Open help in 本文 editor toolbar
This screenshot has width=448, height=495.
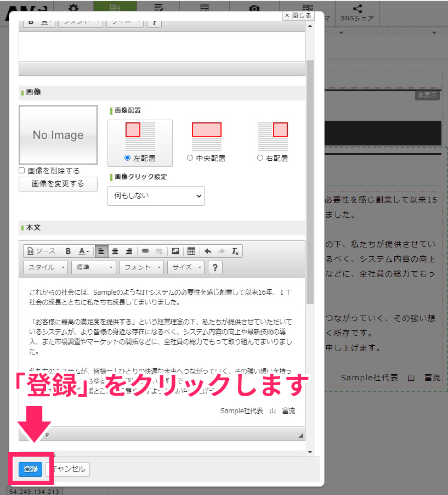pyautogui.click(x=215, y=267)
